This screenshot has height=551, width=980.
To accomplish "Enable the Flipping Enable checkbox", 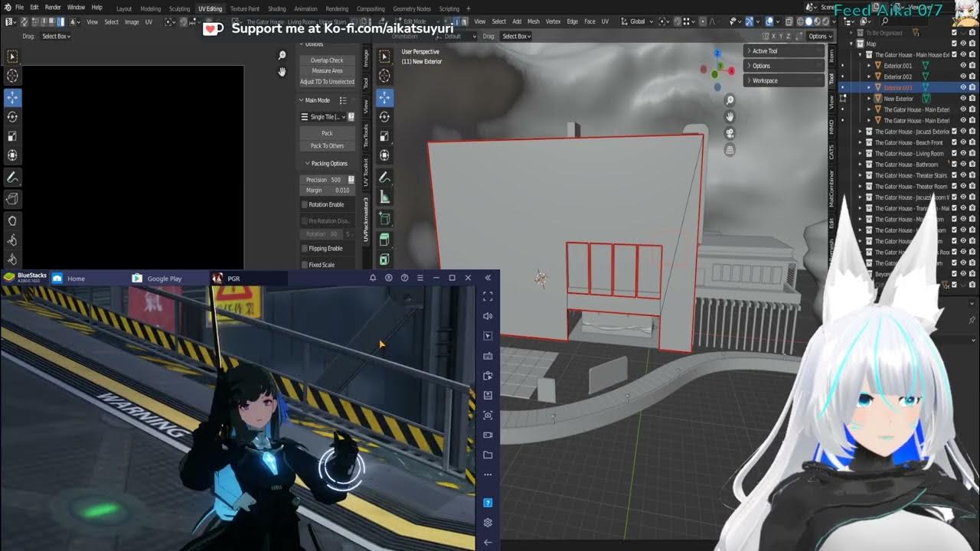I will [305, 248].
